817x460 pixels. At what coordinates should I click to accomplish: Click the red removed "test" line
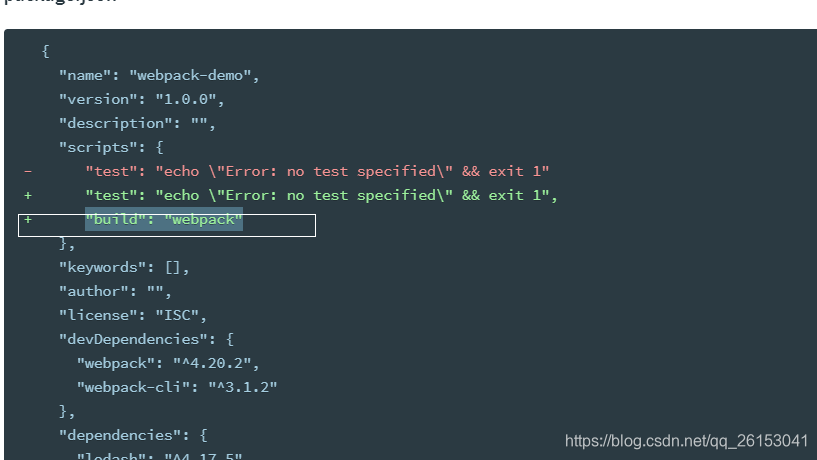pyautogui.click(x=317, y=171)
